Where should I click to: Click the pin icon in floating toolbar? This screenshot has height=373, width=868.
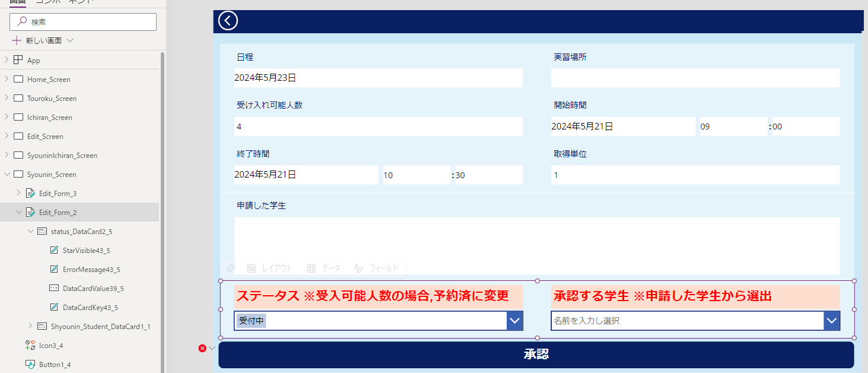pos(231,268)
